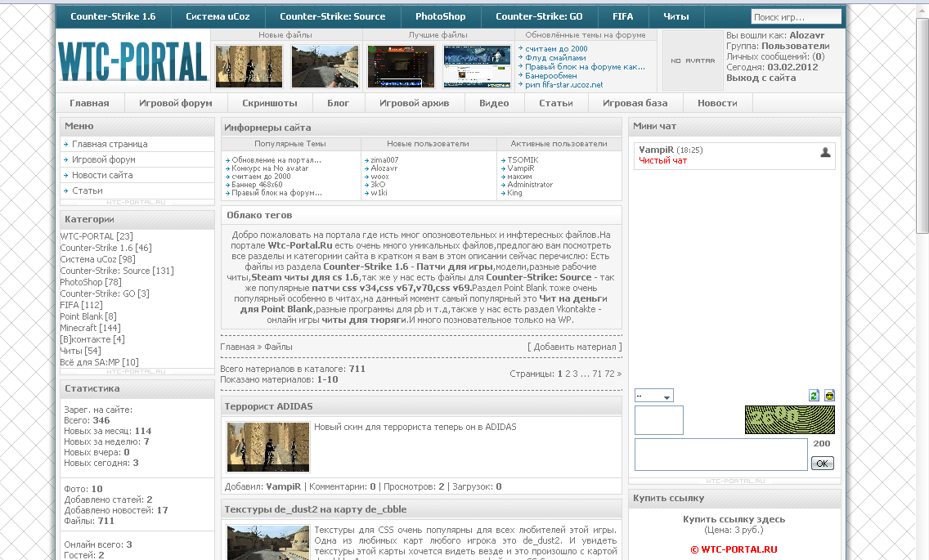The image size is (929, 560).
Task: Open the second Новые файлы thumbnail
Action: 325,66
